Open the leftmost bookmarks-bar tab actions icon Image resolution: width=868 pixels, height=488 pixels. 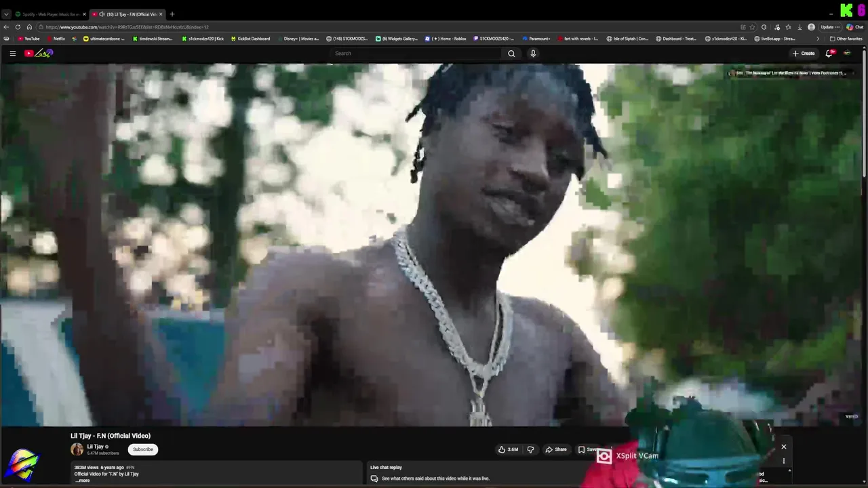6,39
